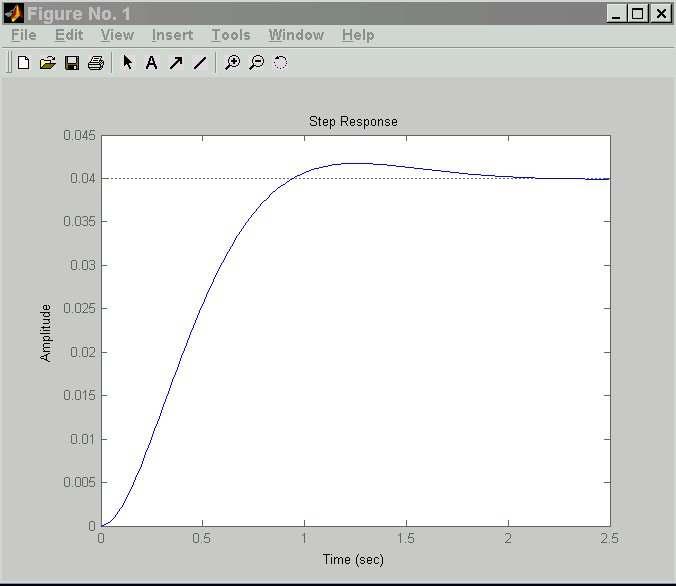
Task: Open a file with the folder icon
Action: 48,63
